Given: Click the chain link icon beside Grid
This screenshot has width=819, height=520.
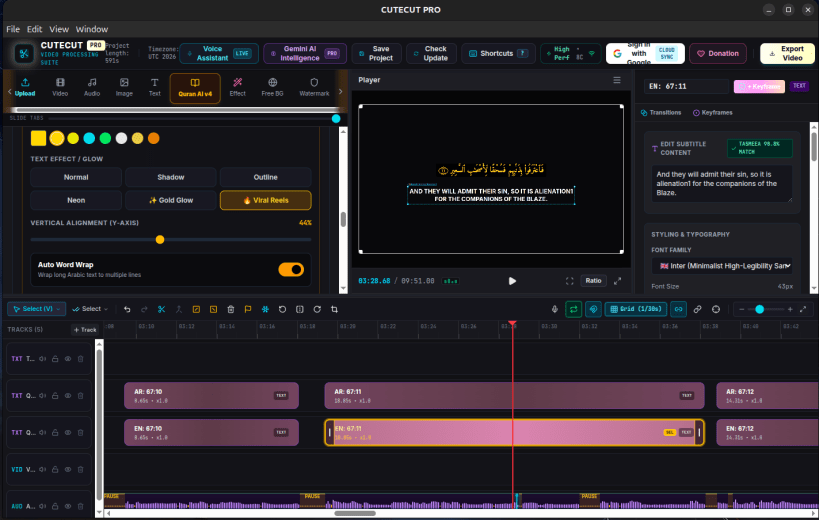Looking at the screenshot, I should [697, 309].
